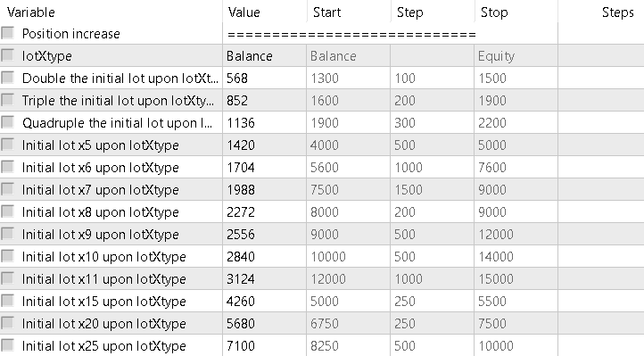Select the Step value 1500

point(432,190)
